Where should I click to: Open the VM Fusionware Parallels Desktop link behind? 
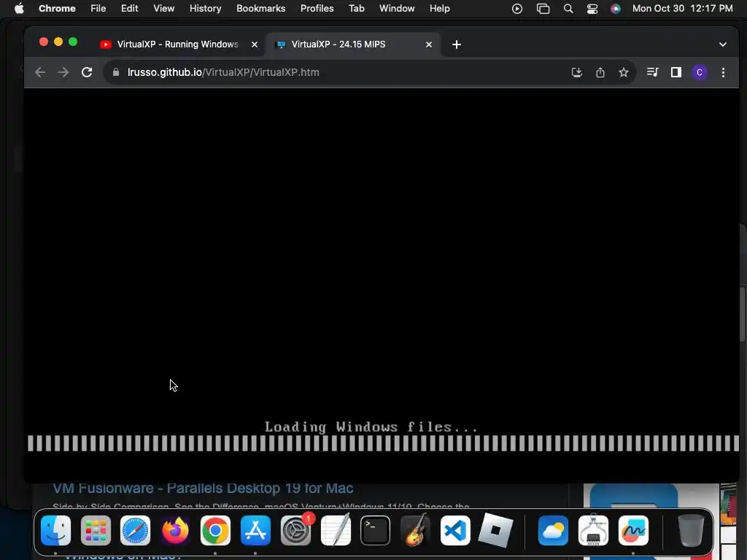pos(203,488)
